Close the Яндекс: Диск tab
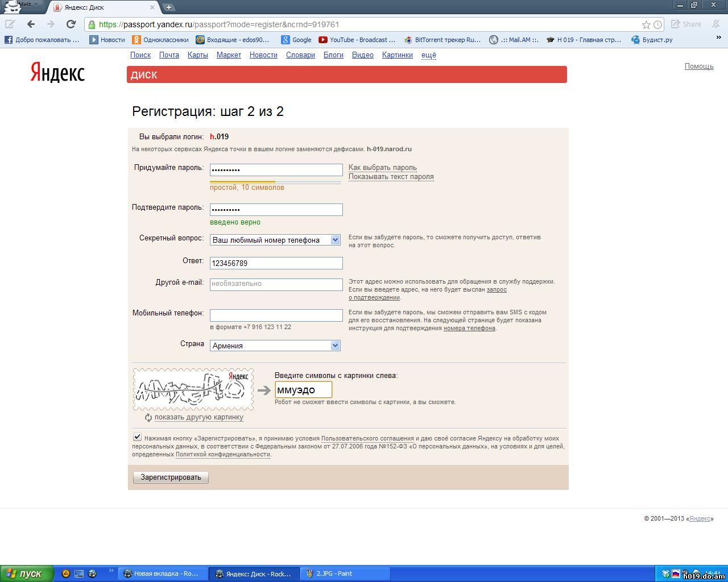This screenshot has height=582, width=728. 153,7
